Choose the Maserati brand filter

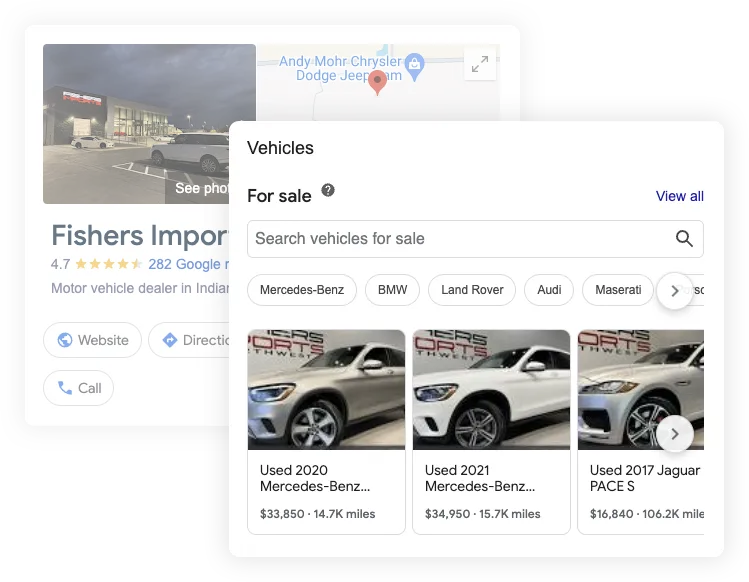(618, 290)
